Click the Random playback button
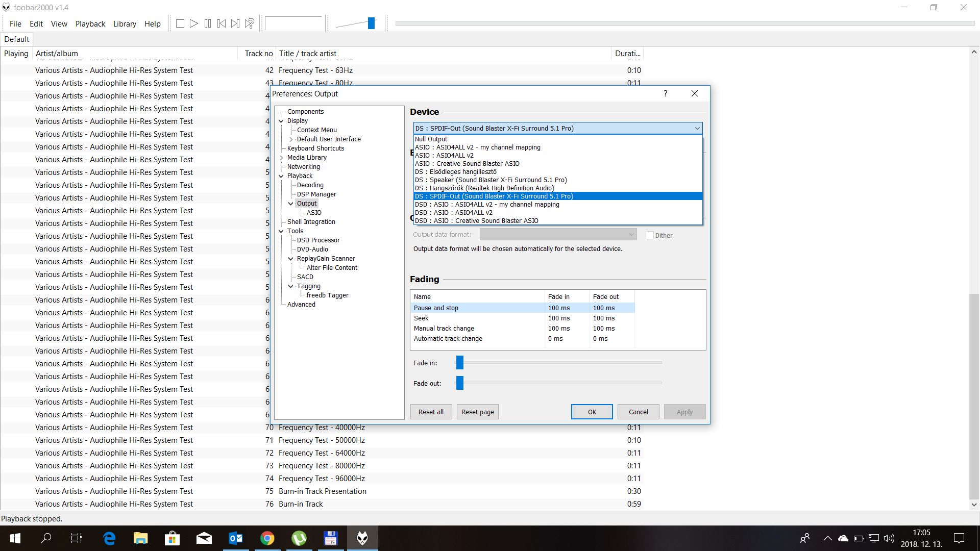This screenshot has width=980, height=551. pos(249,23)
